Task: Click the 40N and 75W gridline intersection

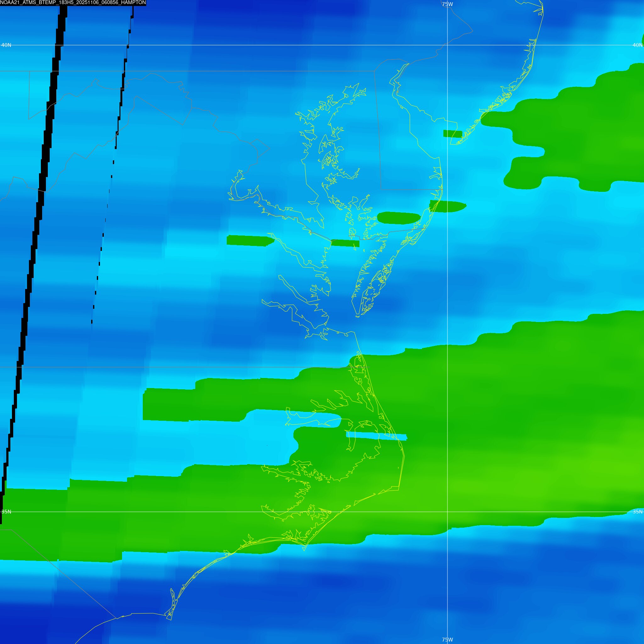Action: [x=447, y=45]
